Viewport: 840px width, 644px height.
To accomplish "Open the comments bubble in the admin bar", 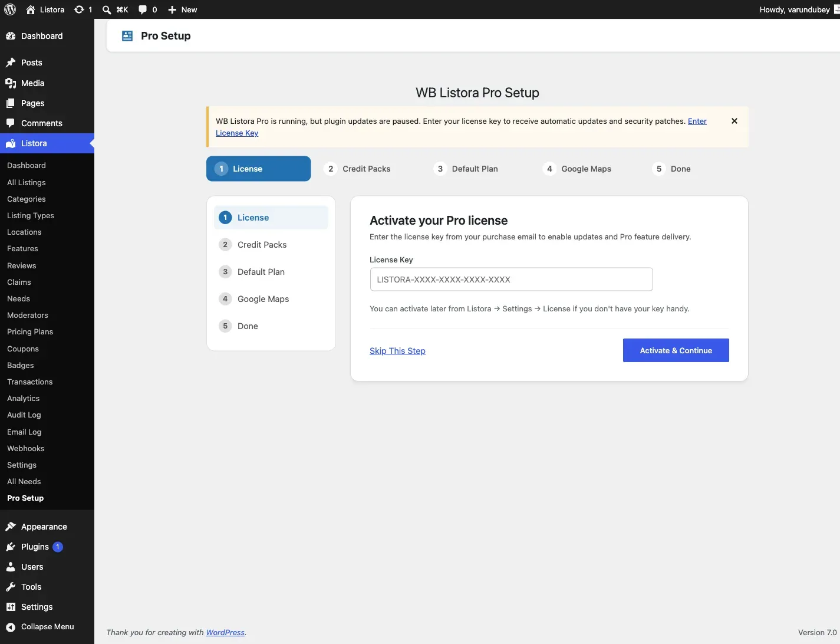I will 143,9.
